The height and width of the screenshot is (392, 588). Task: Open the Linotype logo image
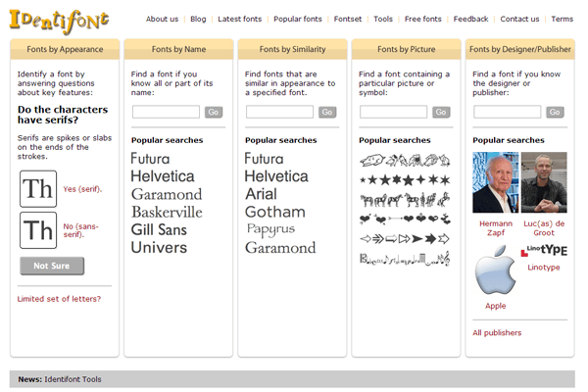point(544,250)
